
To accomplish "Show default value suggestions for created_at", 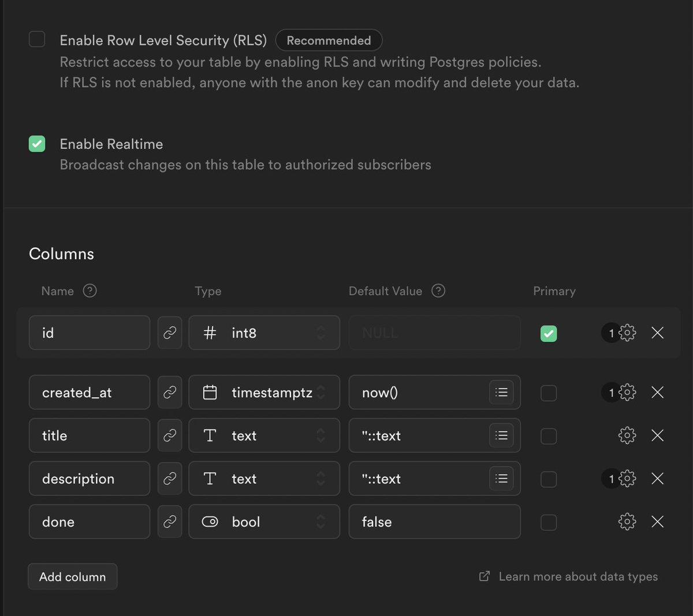I will click(501, 393).
